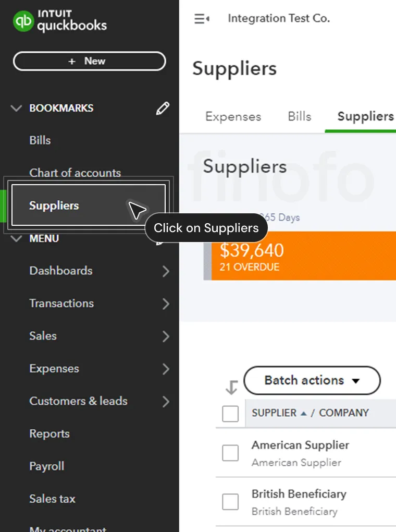Open Sales tax from the sidebar
This screenshot has height=532, width=396.
[52, 499]
